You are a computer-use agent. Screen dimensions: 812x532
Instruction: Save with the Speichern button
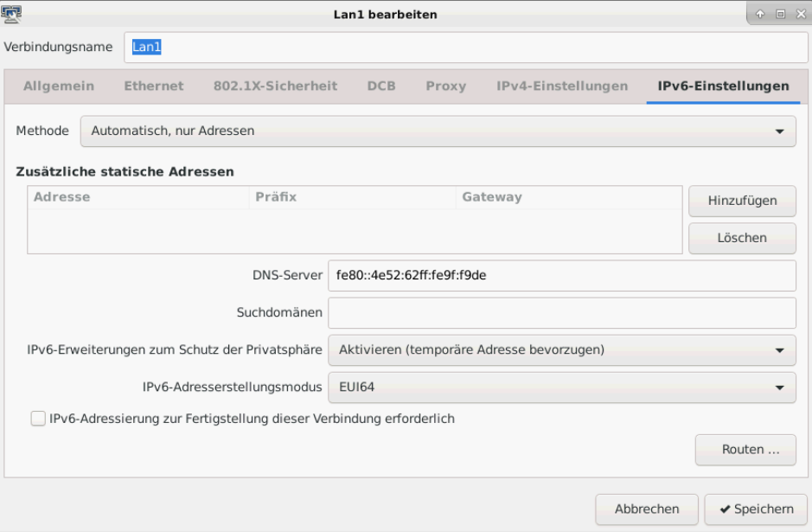coord(756,510)
